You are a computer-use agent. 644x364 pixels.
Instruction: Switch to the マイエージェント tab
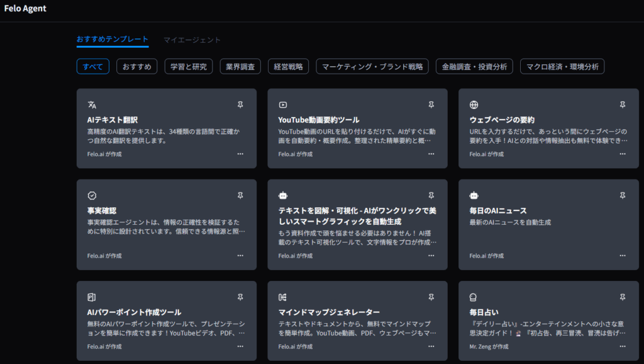[192, 40]
